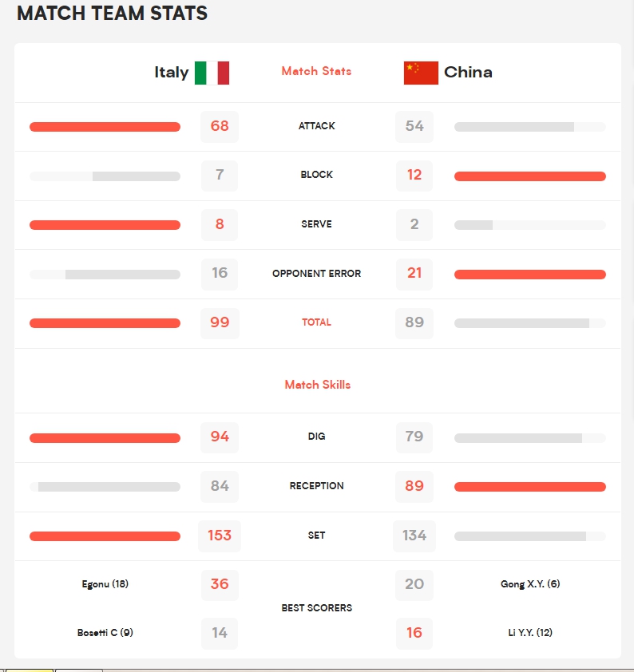Select the Match Stats heading
Screen dimensions: 634x672
click(316, 71)
